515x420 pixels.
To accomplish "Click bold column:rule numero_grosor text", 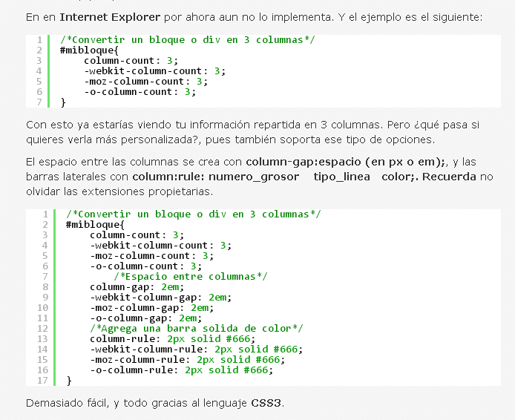I will [x=215, y=177].
